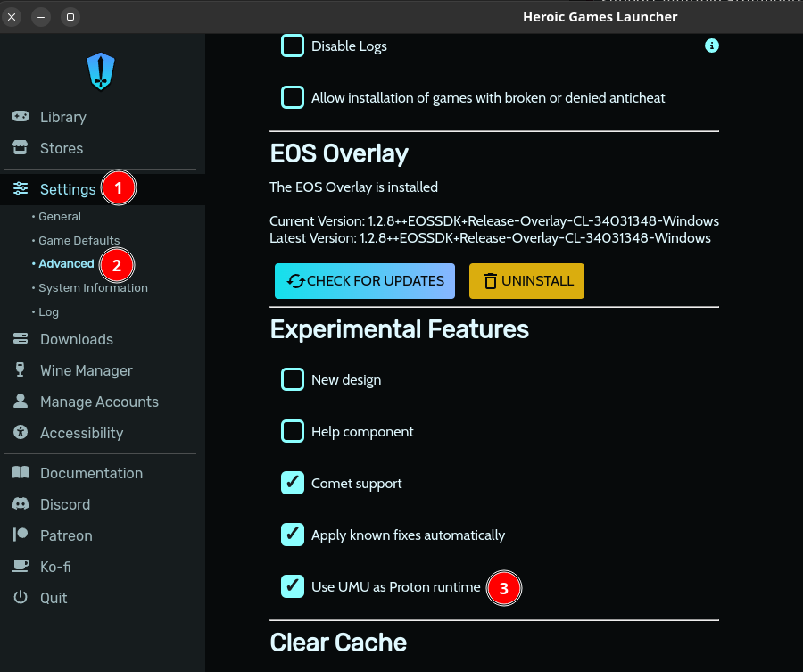Click the EOS Overlay heading
The width and height of the screenshot is (803, 672).
click(x=339, y=153)
